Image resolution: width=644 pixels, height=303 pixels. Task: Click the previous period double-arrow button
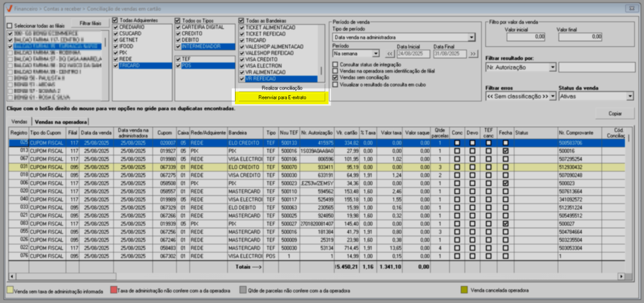click(390, 54)
